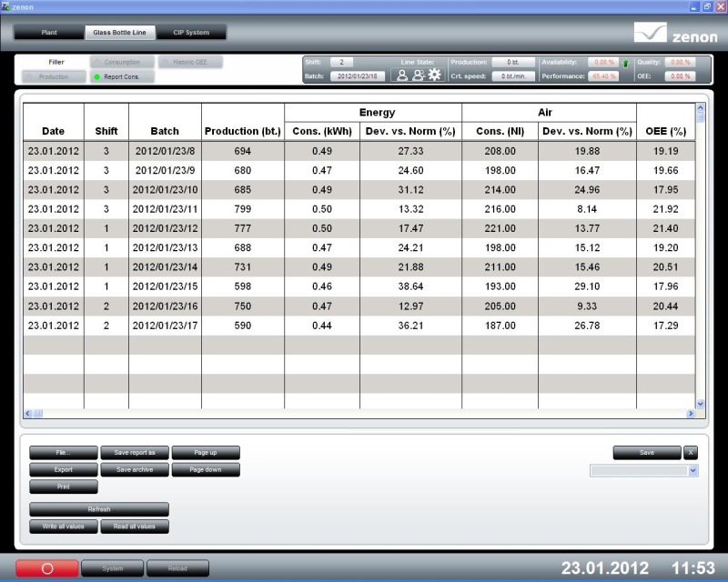
Task: Switch to the Plant tab
Action: click(49, 33)
